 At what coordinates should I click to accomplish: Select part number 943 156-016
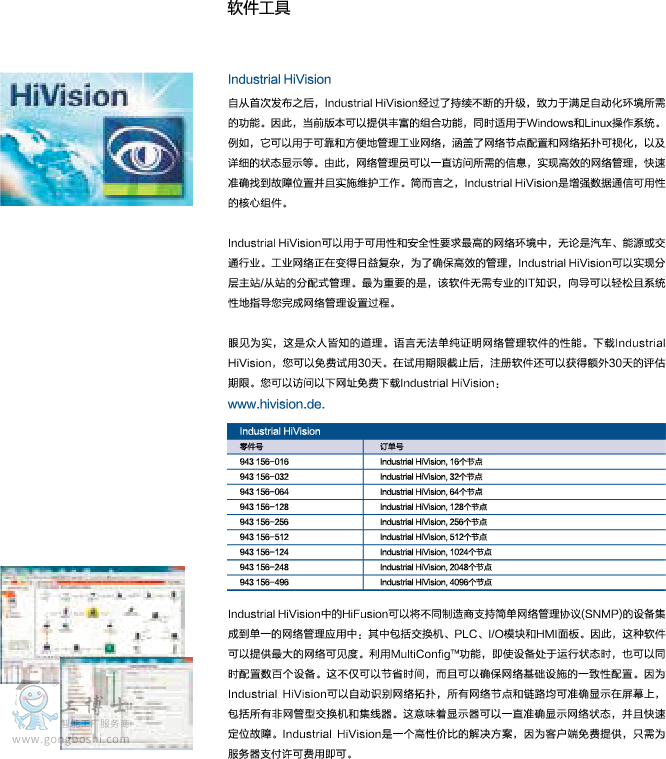(264, 462)
